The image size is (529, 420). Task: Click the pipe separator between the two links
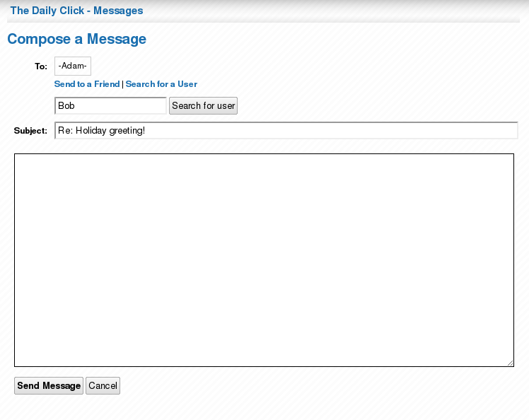tap(123, 84)
